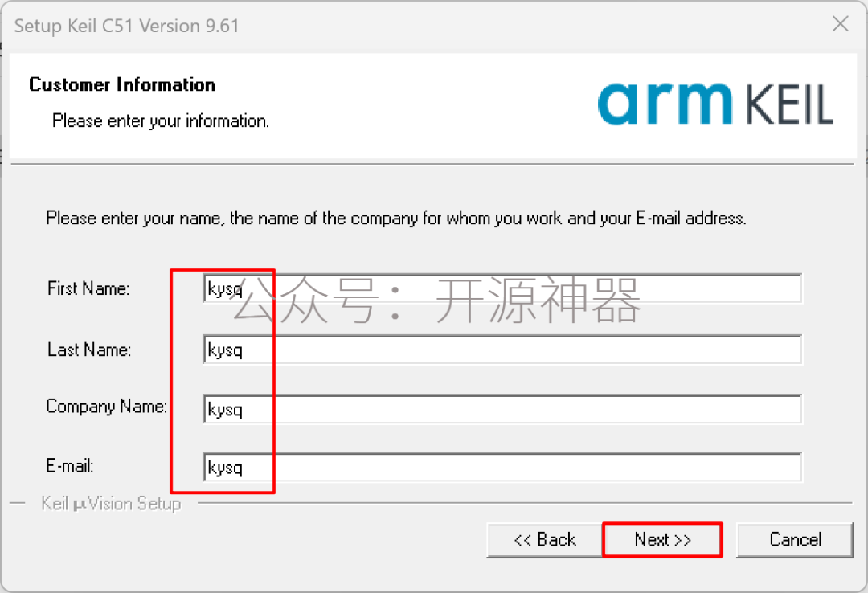This screenshot has height=593, width=868.
Task: Cancel the Keil C51 setup
Action: pos(795,540)
